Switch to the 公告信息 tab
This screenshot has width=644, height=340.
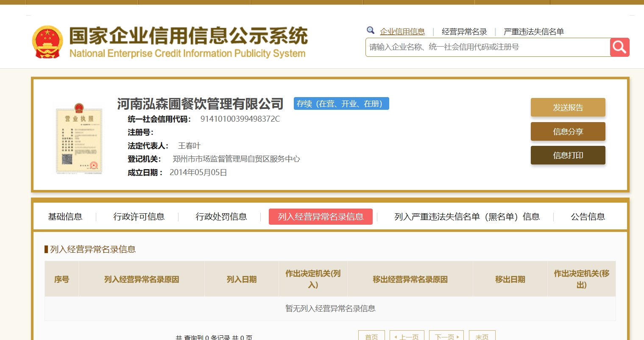tap(588, 217)
